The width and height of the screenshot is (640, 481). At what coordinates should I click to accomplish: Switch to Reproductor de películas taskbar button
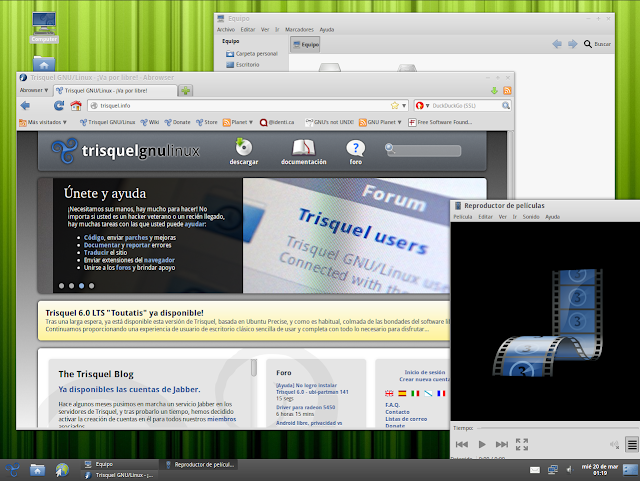coord(199,465)
